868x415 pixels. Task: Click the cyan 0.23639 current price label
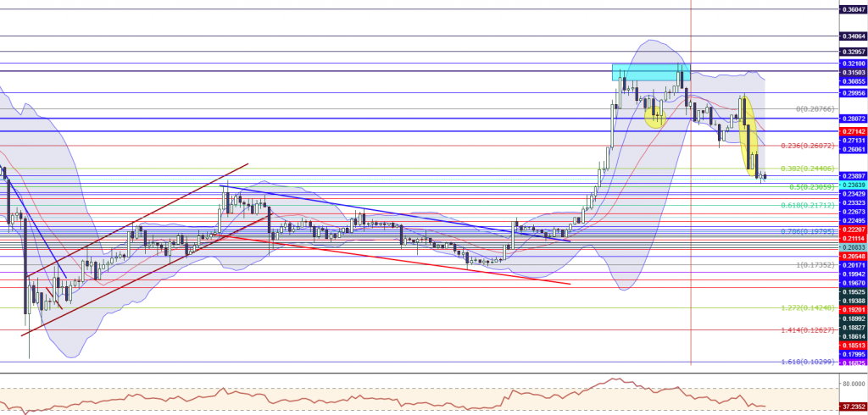click(854, 185)
